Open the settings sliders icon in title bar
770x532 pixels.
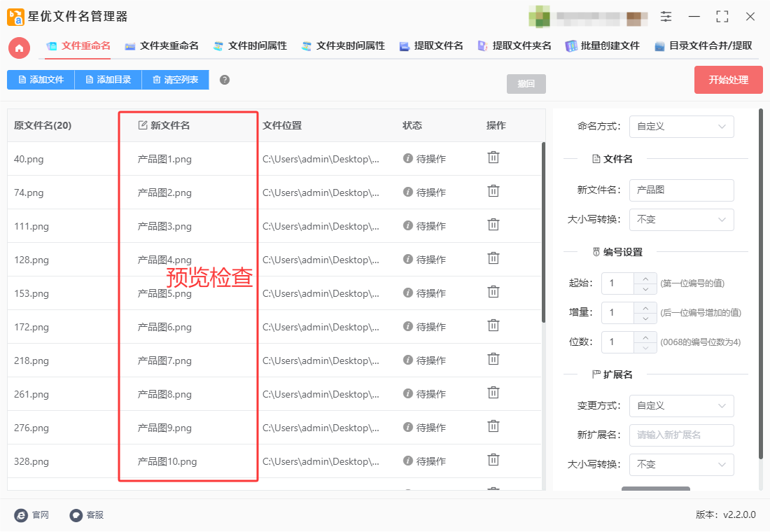coord(666,17)
